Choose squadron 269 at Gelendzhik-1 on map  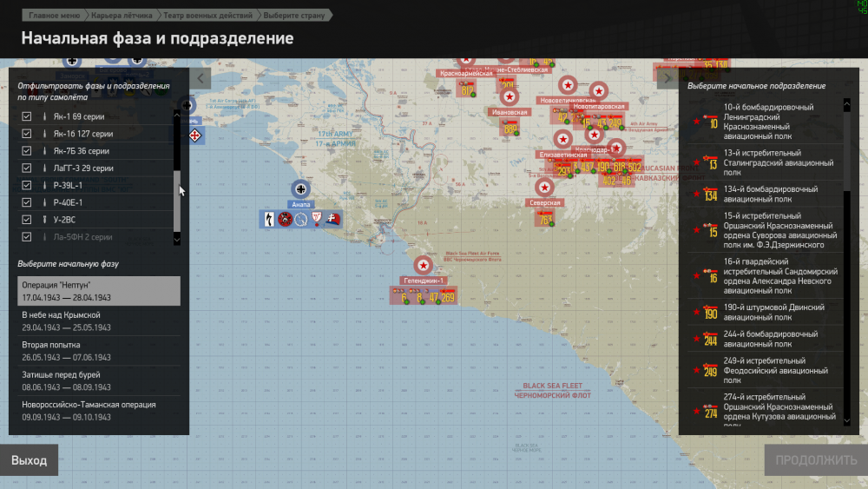pyautogui.click(x=447, y=296)
